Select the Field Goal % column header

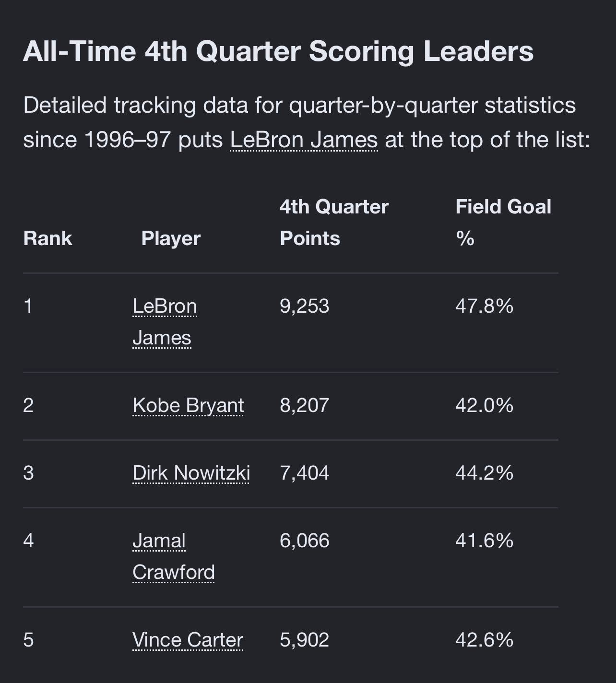[x=503, y=223]
